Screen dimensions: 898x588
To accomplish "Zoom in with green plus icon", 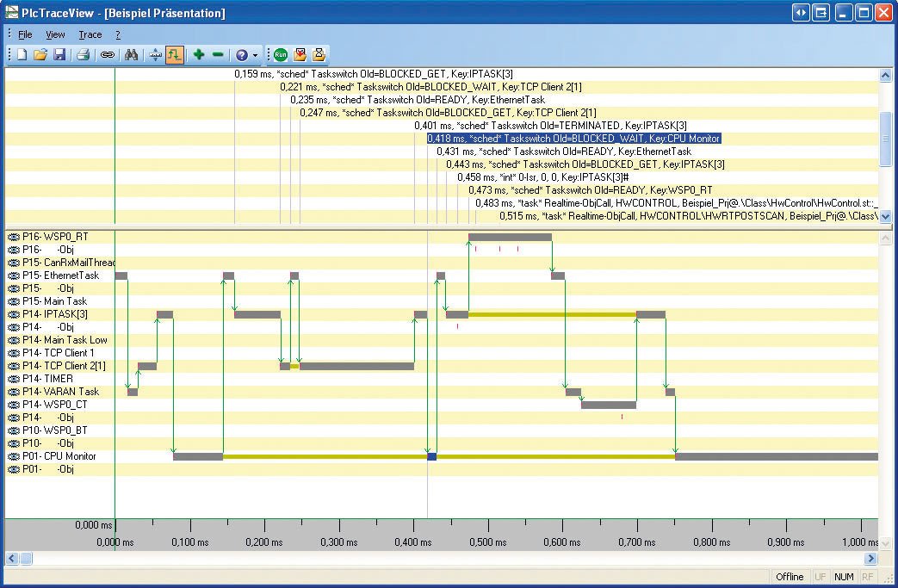I will point(199,55).
